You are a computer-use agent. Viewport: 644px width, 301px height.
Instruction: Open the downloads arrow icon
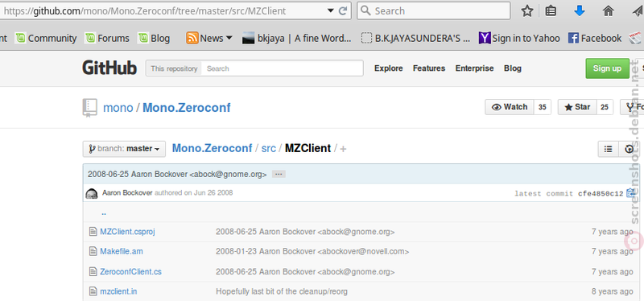coord(579,11)
